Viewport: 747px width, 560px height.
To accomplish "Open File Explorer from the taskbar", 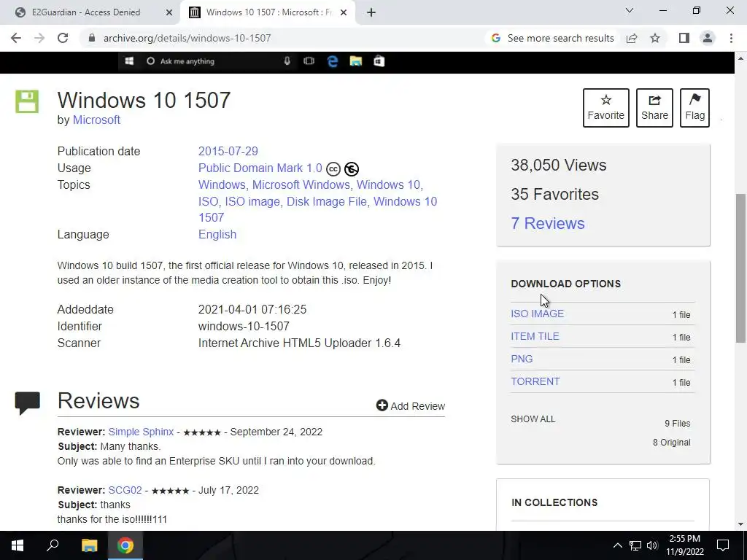I will [x=89, y=545].
